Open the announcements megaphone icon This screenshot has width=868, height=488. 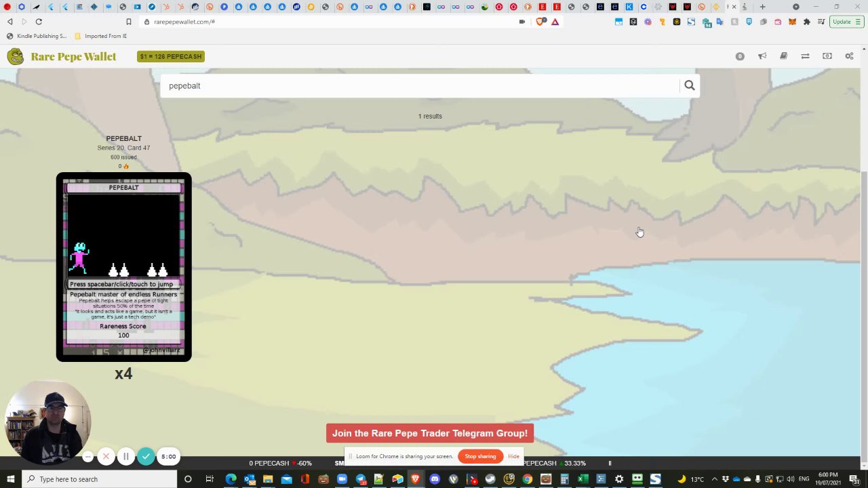762,56
